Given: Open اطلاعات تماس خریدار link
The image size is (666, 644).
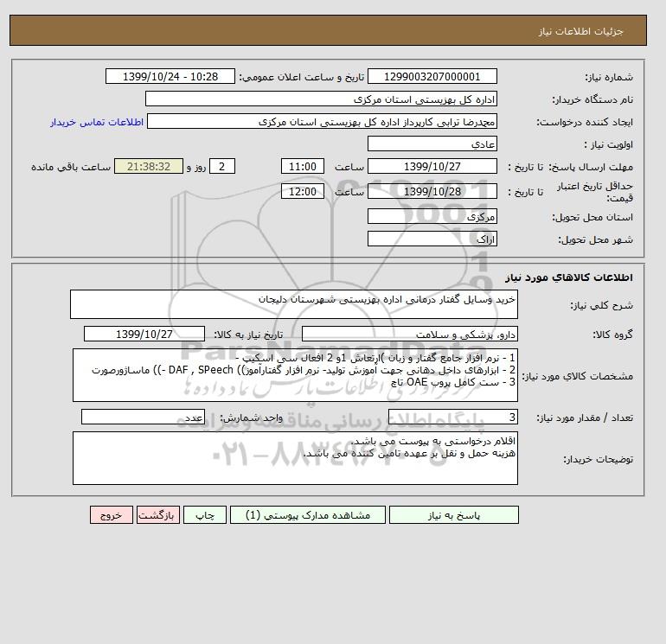Looking at the screenshot, I should click(97, 122).
